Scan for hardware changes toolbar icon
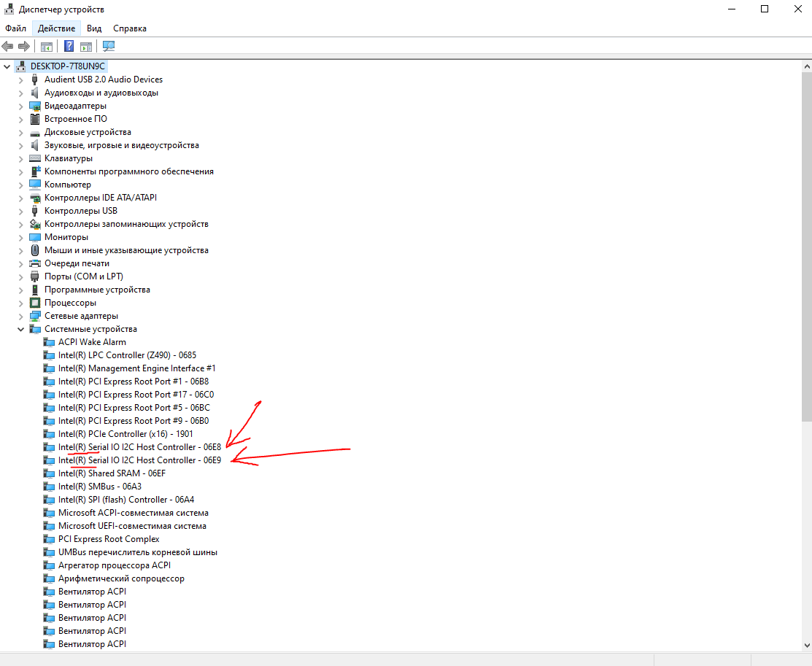The width and height of the screenshot is (812, 666). 109,47
